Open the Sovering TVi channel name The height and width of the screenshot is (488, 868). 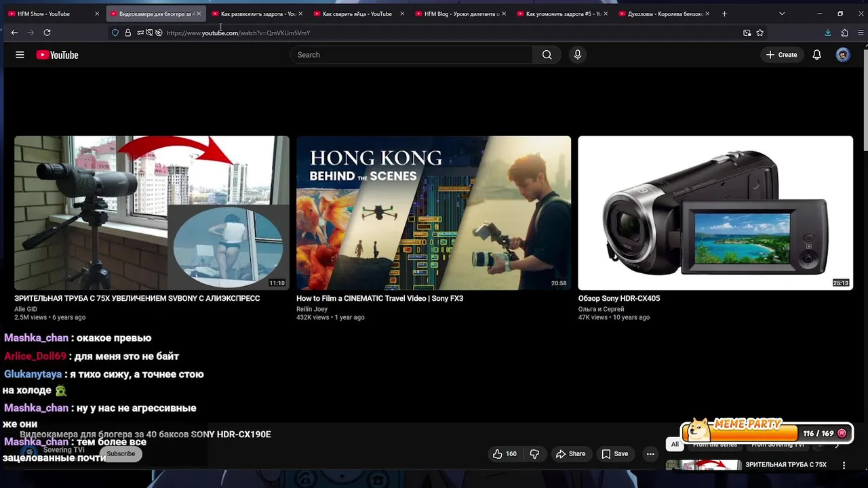64,450
